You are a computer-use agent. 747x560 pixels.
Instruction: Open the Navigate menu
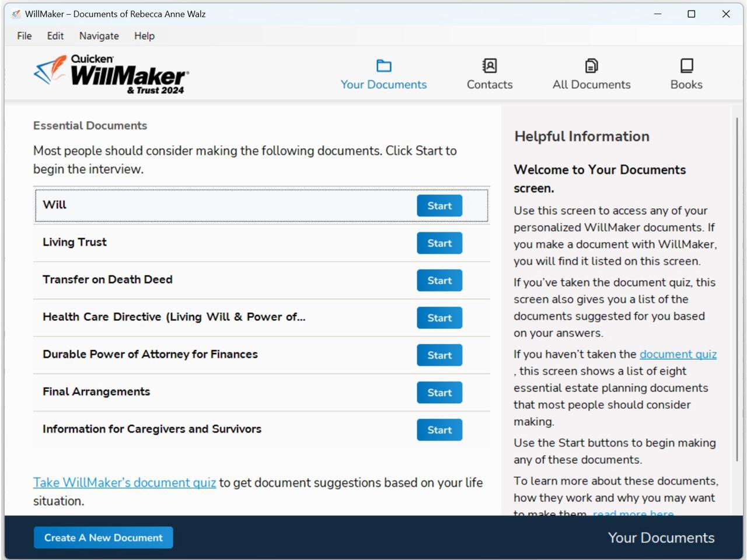pyautogui.click(x=99, y=36)
